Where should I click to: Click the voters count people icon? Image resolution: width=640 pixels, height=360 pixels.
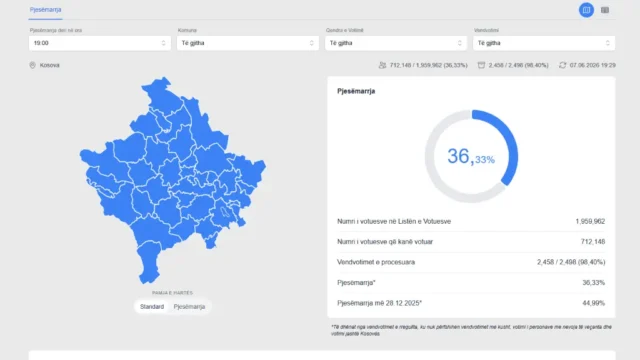(x=382, y=65)
